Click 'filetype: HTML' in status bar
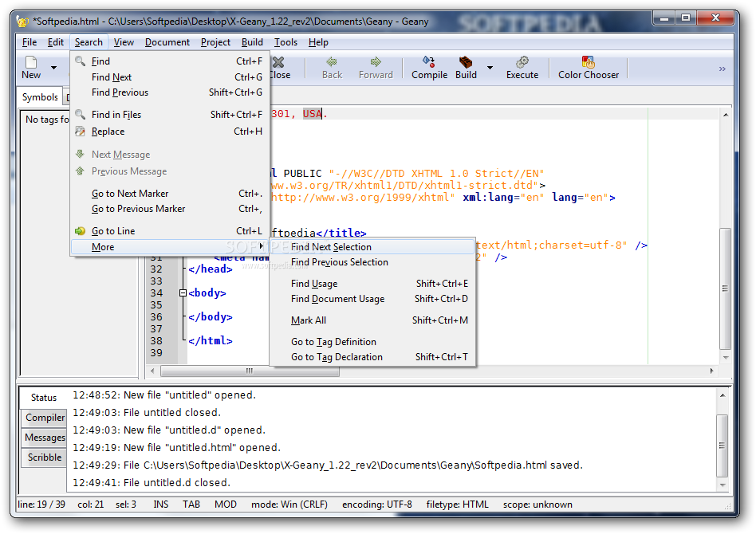Viewport: 756px width, 534px height. (457, 505)
